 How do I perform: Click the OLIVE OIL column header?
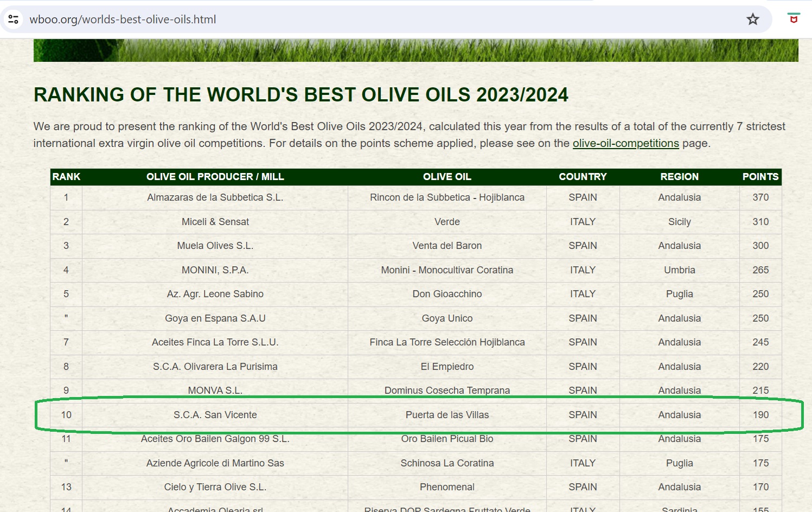(x=447, y=177)
